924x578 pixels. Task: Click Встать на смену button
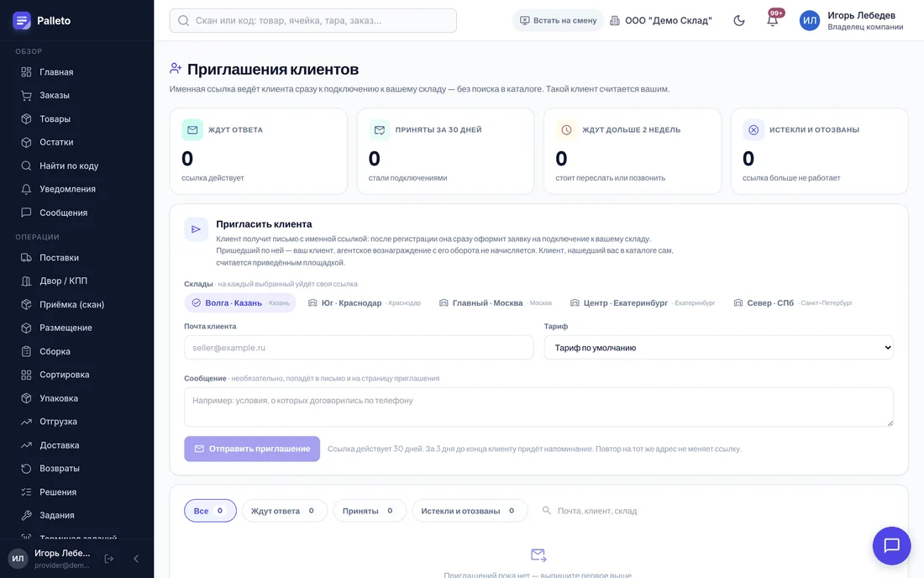pos(558,21)
